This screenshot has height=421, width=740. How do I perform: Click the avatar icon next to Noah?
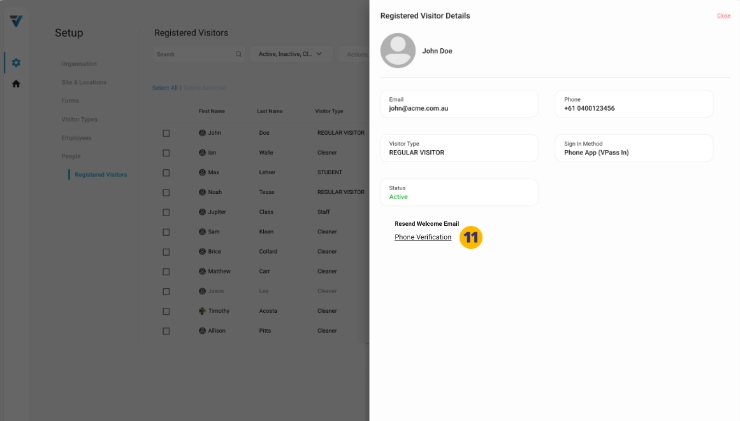(202, 192)
